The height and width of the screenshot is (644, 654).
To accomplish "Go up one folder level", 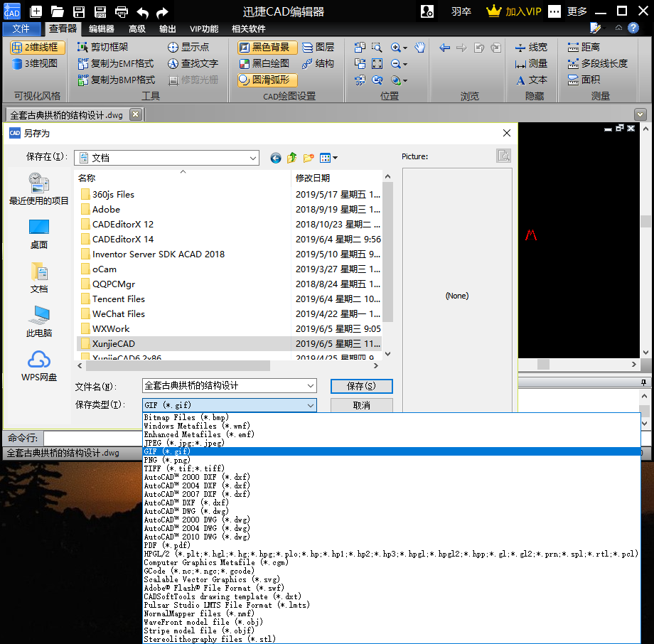I will 292,158.
